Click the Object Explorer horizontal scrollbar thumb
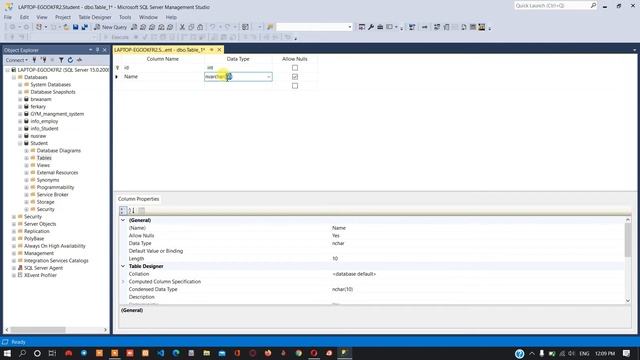640x360 pixels. tap(38, 330)
